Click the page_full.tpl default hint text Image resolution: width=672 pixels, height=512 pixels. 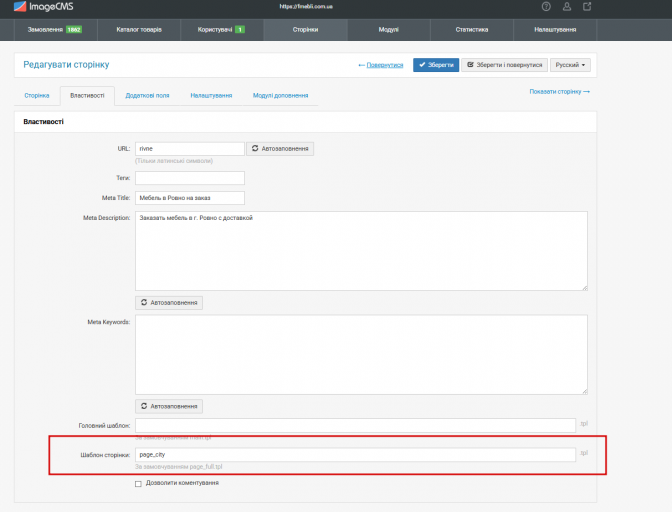click(179, 467)
